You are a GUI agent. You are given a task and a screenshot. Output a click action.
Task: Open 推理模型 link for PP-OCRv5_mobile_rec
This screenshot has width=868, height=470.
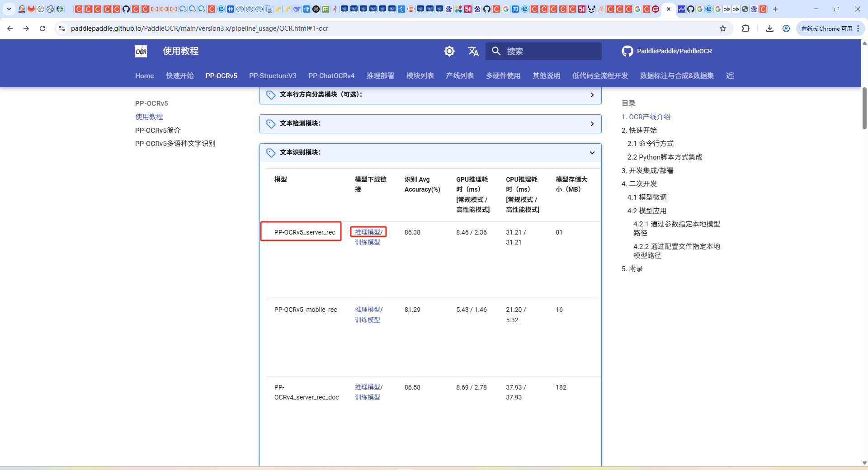367,310
